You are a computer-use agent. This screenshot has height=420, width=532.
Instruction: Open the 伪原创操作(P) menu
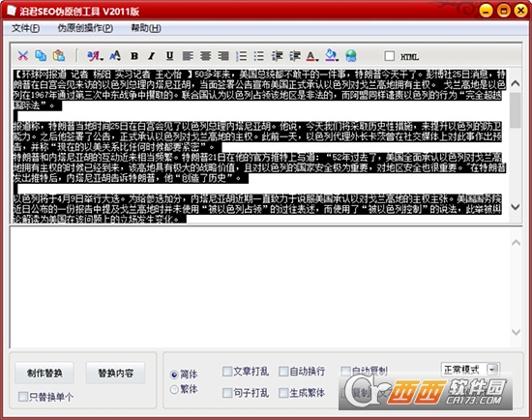pos(85,28)
